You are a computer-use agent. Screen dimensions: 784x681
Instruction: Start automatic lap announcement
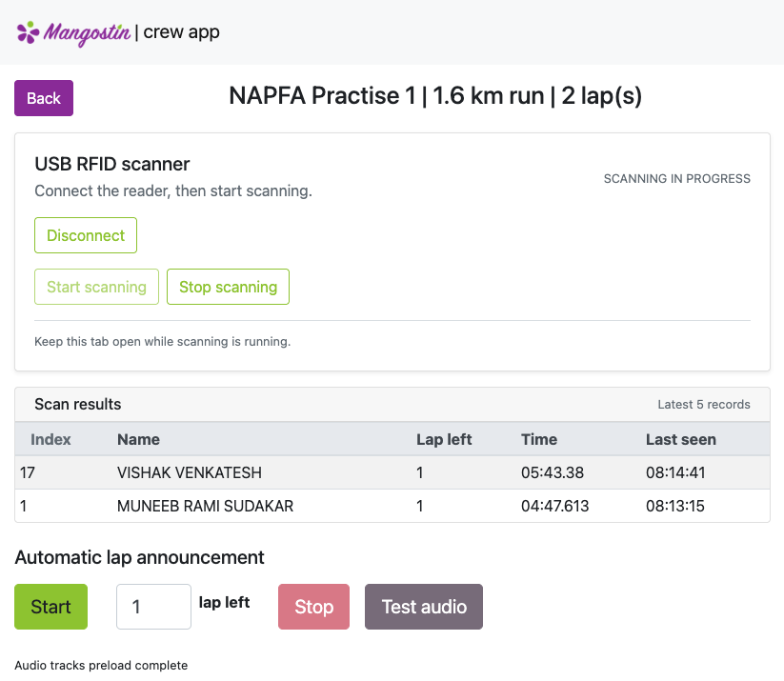click(x=51, y=607)
